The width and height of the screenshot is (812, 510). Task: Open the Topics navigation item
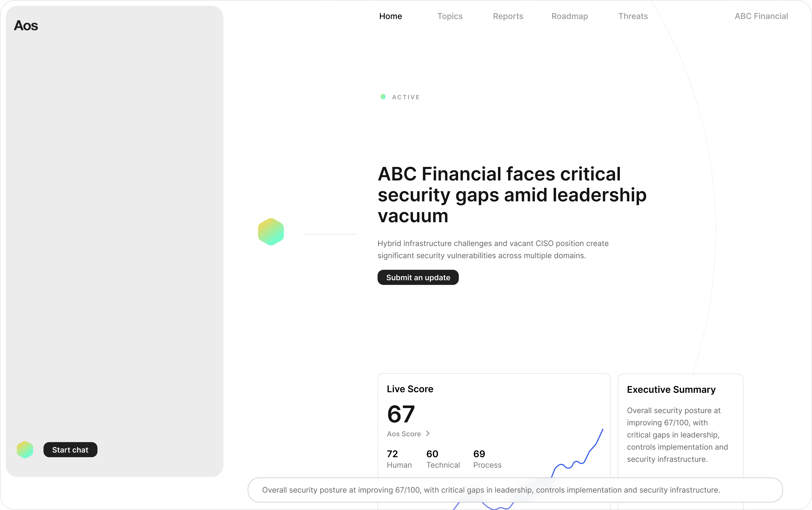(450, 16)
